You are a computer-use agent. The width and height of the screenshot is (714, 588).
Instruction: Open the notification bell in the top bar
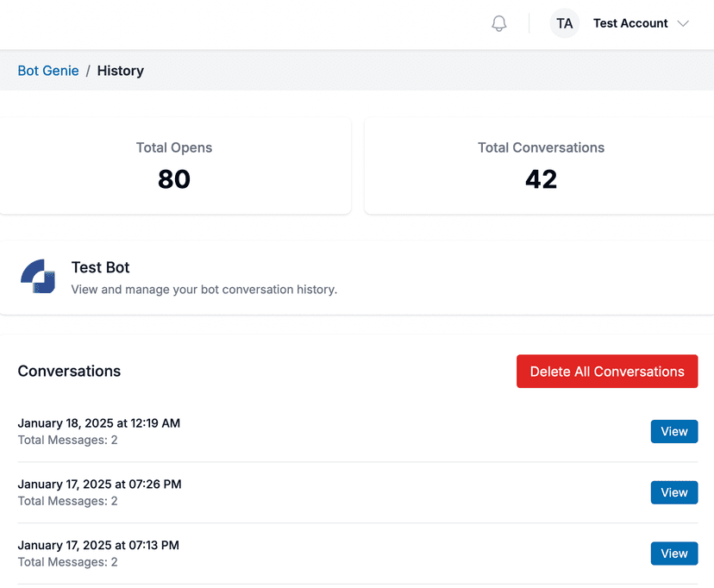498,23
